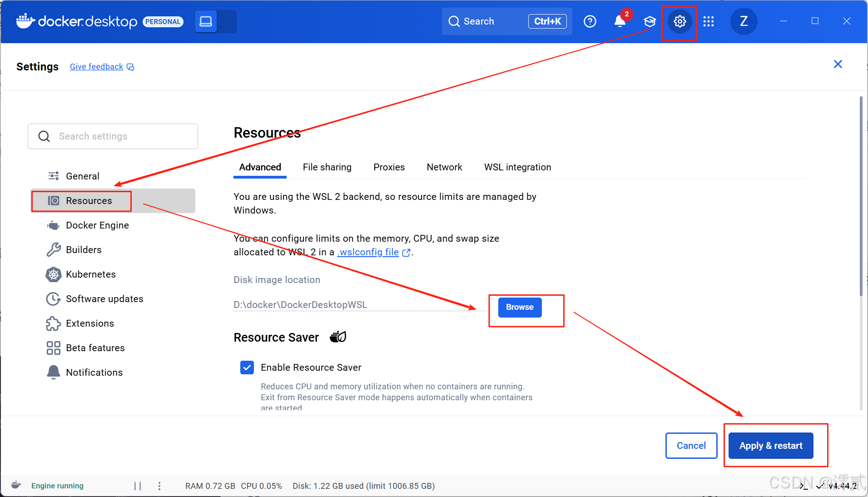Screen dimensions: 868x497
Task: Click the PERSONAL plan badge
Action: [x=163, y=21]
